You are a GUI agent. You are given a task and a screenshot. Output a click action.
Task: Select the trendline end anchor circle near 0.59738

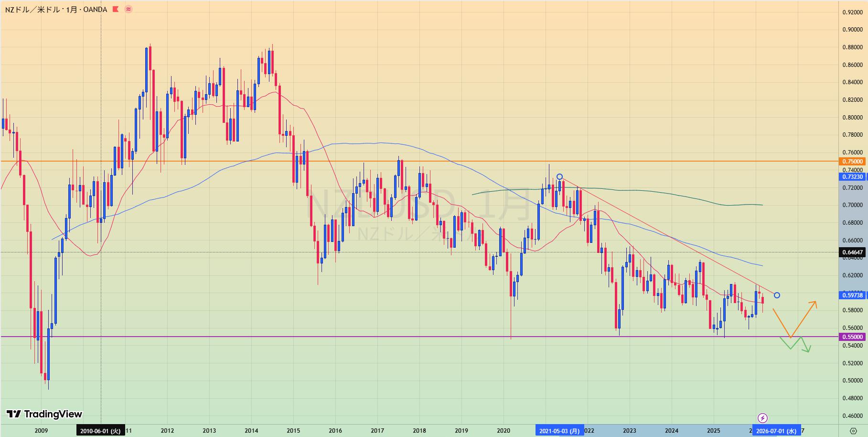coord(777,295)
